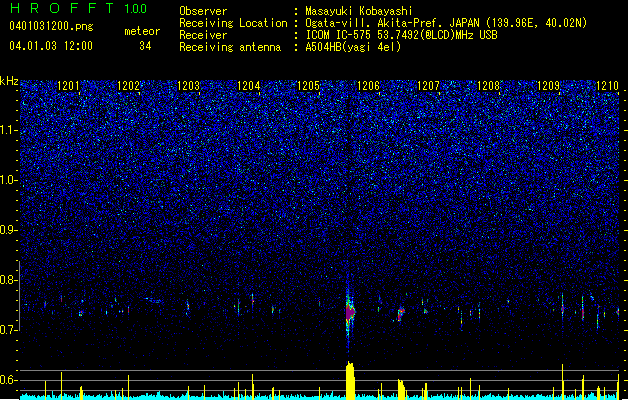
Task: Click the 0.7 kHz axis label
Action: click(x=9, y=330)
